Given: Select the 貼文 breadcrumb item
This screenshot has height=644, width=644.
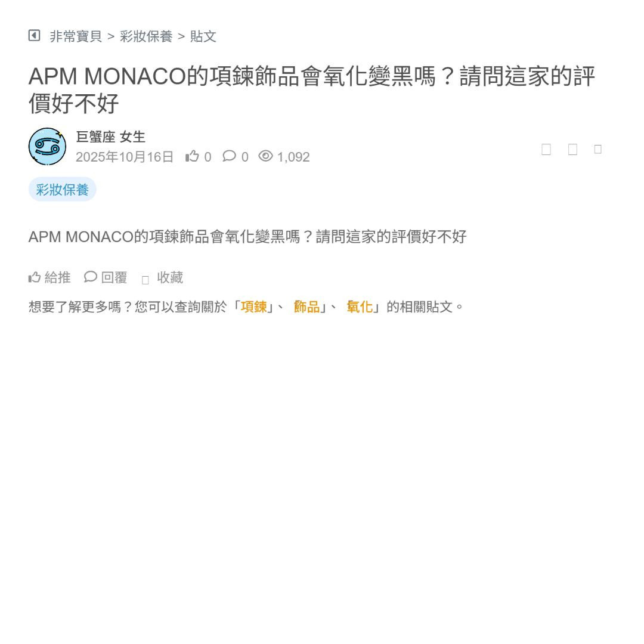Looking at the screenshot, I should (x=203, y=36).
